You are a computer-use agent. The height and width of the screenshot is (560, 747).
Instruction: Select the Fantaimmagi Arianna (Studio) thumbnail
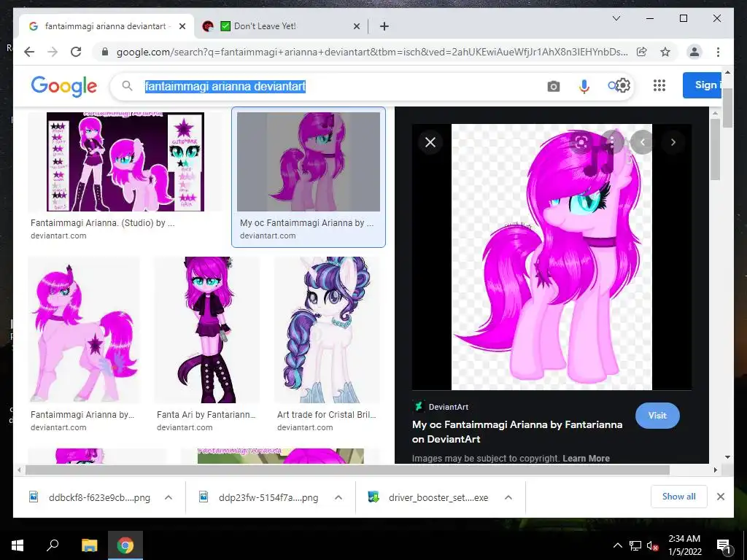125,161
